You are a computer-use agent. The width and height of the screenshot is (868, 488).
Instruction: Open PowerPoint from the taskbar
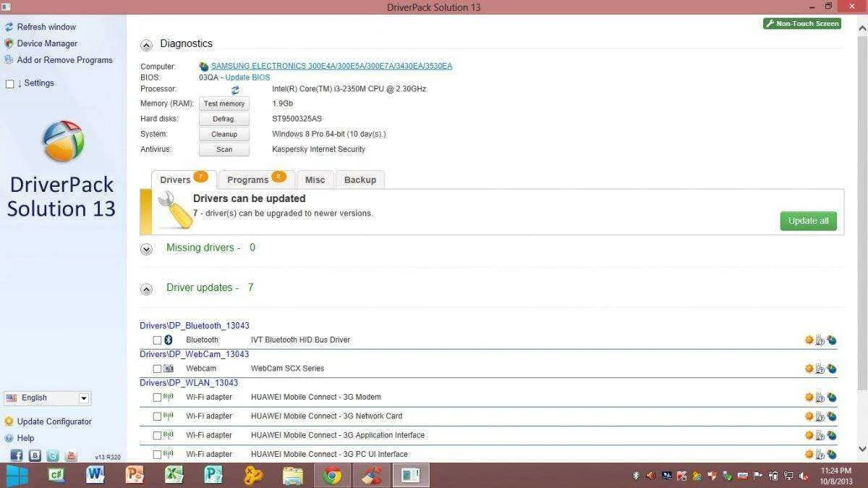(135, 475)
